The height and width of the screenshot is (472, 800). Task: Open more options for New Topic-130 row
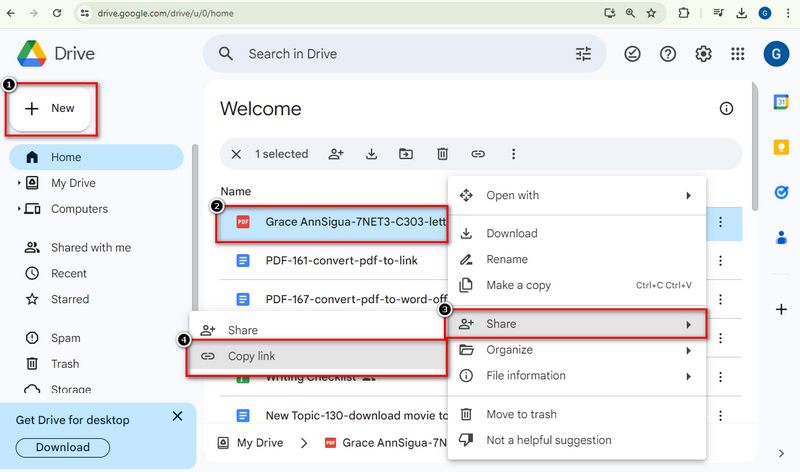point(720,415)
